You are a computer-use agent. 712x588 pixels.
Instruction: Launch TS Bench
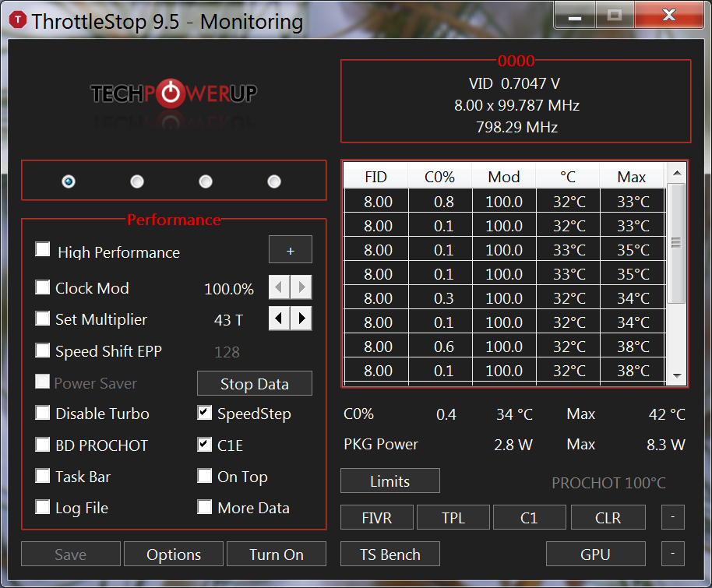pyautogui.click(x=390, y=554)
